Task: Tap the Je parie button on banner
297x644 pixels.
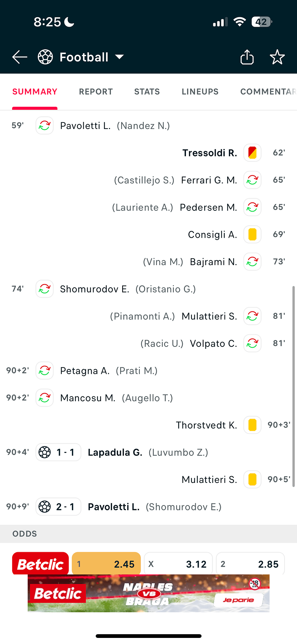Action: pos(238,600)
